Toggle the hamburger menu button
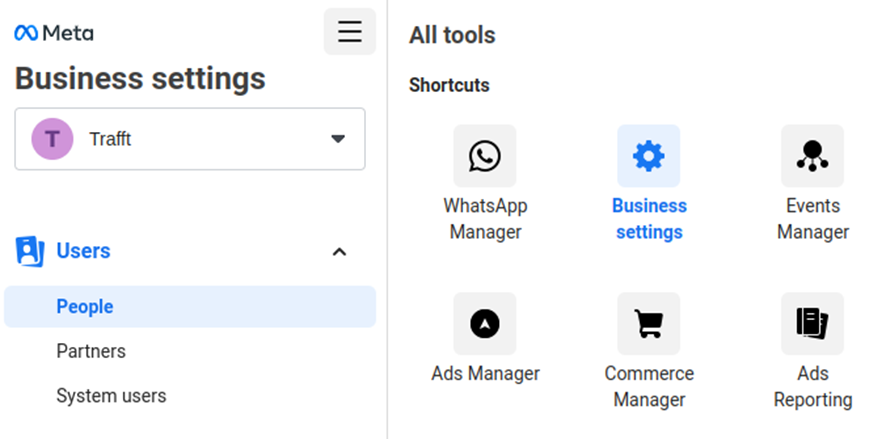Screen dimensions: 886x439 point(350,32)
